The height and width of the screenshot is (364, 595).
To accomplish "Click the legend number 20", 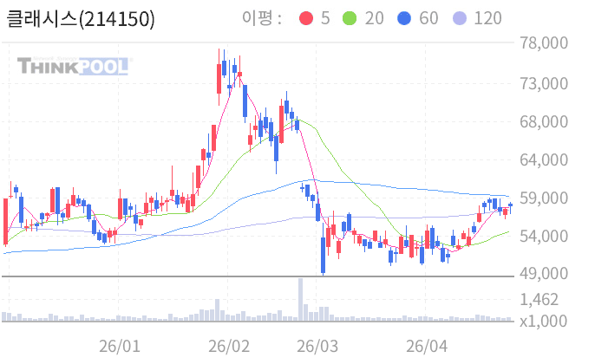I will click(x=374, y=18).
